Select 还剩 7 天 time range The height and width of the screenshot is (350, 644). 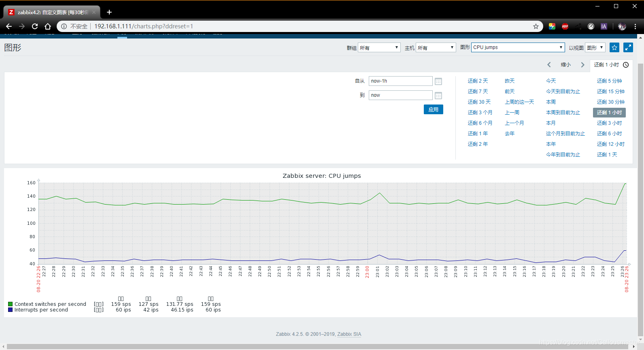pyautogui.click(x=478, y=92)
